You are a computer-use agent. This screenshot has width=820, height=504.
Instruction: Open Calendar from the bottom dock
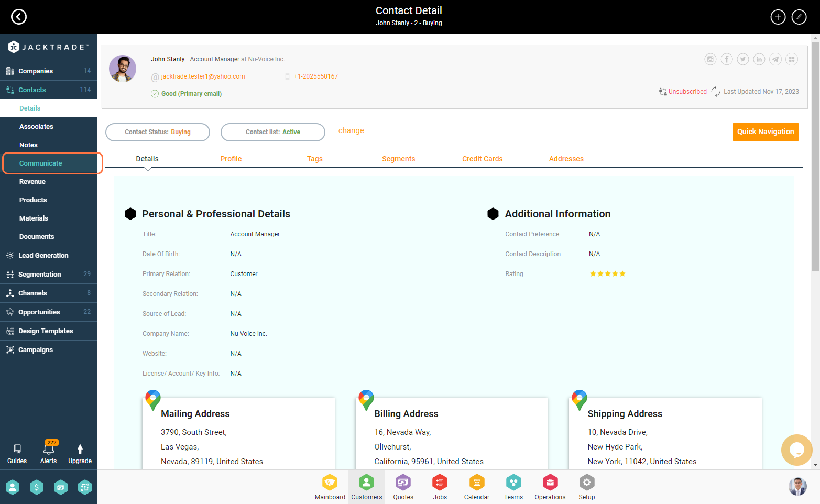tap(477, 487)
